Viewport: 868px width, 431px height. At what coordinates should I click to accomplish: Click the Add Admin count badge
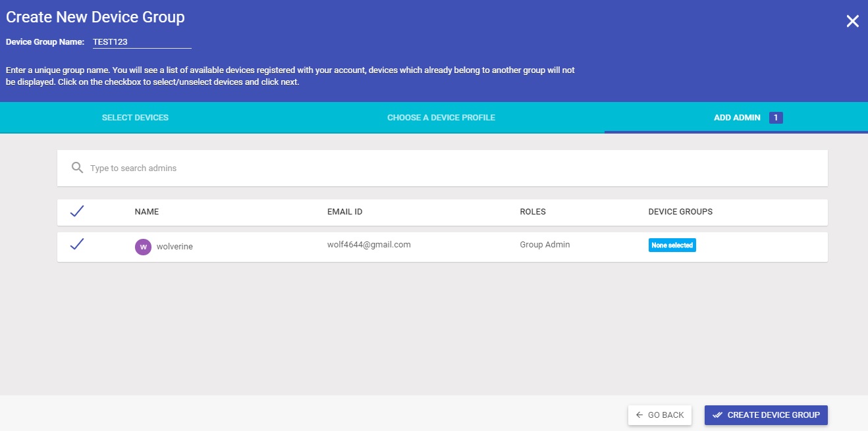coord(776,118)
